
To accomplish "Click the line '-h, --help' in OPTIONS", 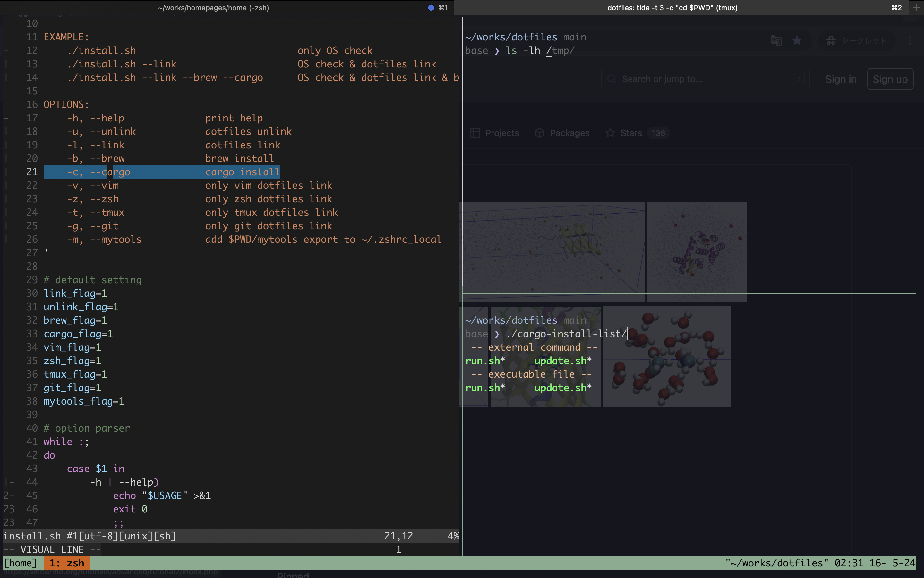I will pyautogui.click(x=165, y=118).
